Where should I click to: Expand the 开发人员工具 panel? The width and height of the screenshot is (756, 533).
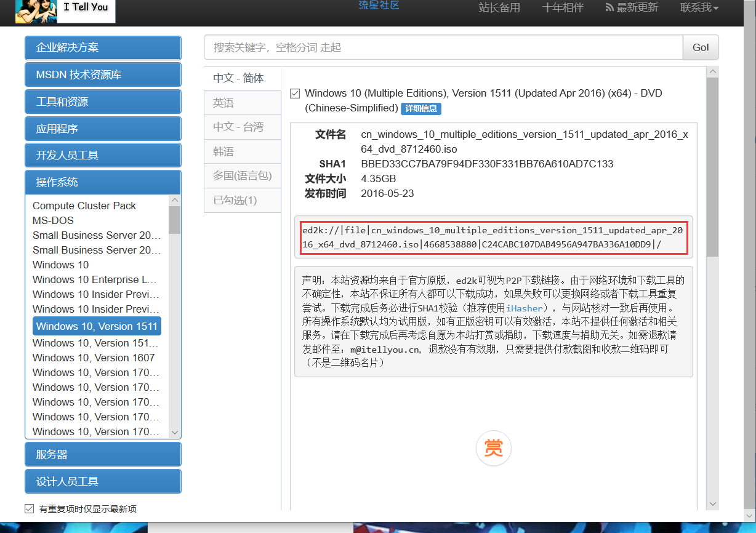point(103,155)
